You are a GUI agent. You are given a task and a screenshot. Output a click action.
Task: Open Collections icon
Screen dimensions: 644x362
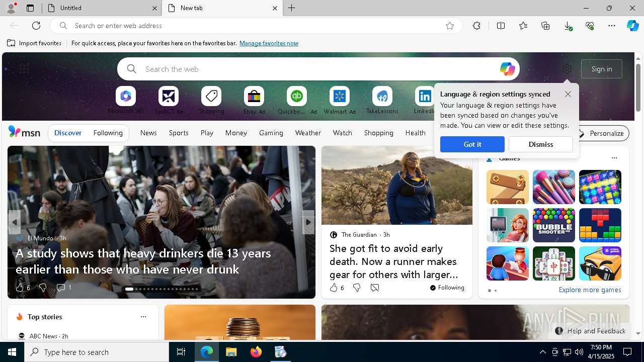coord(545,26)
